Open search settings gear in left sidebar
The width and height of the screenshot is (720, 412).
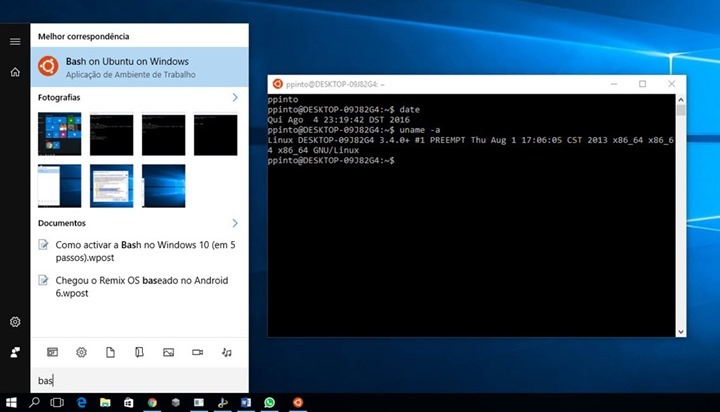(15, 322)
